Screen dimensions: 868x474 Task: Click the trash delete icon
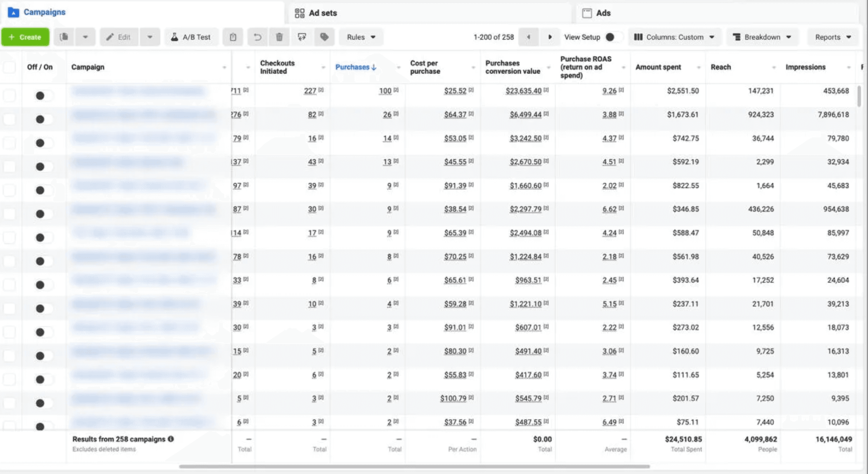279,37
